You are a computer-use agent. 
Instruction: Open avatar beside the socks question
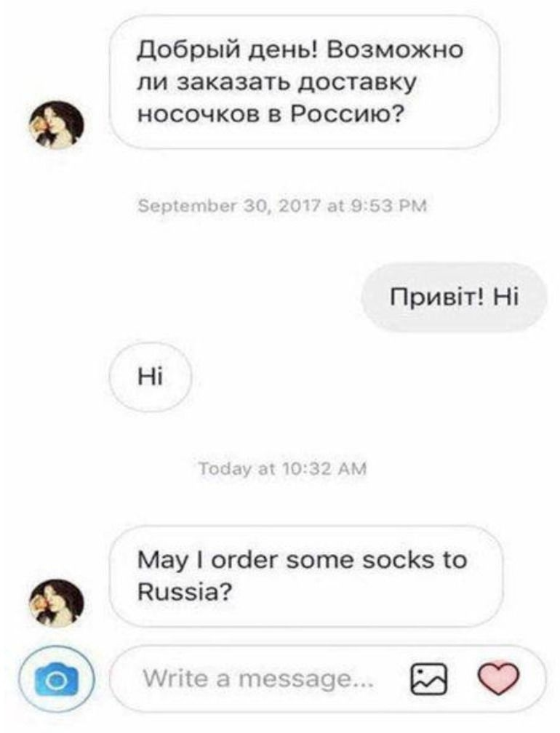coord(57,603)
